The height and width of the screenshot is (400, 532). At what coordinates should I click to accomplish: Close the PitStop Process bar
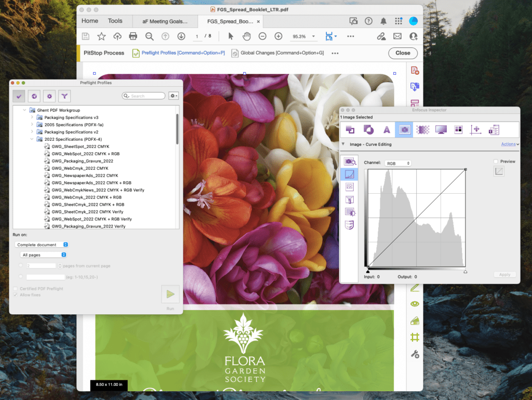tap(403, 53)
